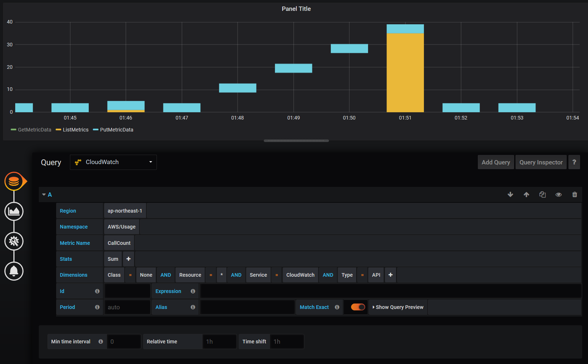Move query A down using arrow icon
Viewport: 588px width, 364px height.
(x=510, y=194)
